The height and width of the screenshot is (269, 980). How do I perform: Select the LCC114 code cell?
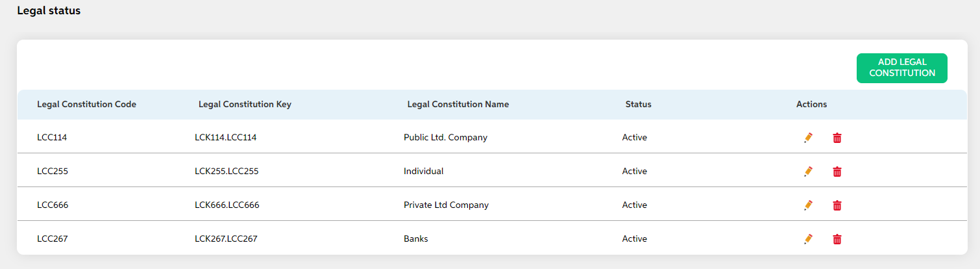(53, 138)
